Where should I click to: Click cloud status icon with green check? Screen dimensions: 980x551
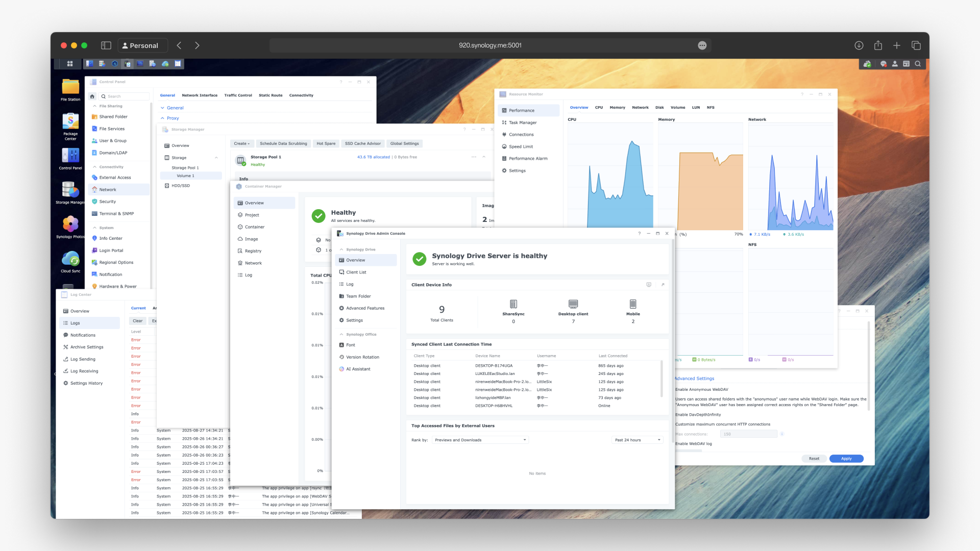point(867,64)
